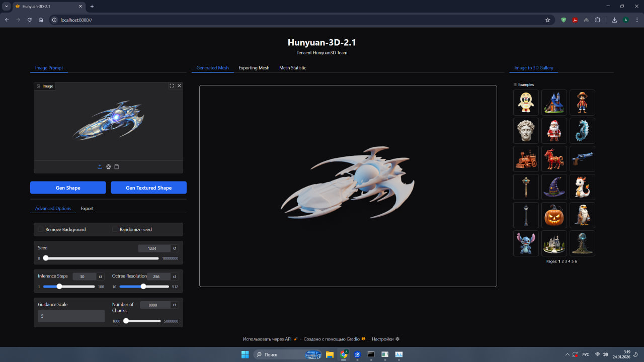The height and width of the screenshot is (362, 644).
Task: Click the Gen Textured Shape button
Action: [149, 188]
